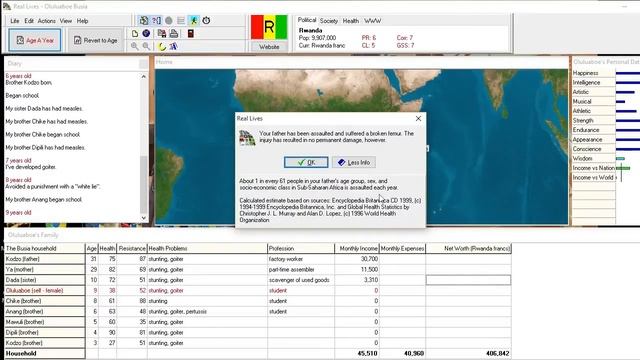Confirm the dialog with OK

[x=306, y=162]
